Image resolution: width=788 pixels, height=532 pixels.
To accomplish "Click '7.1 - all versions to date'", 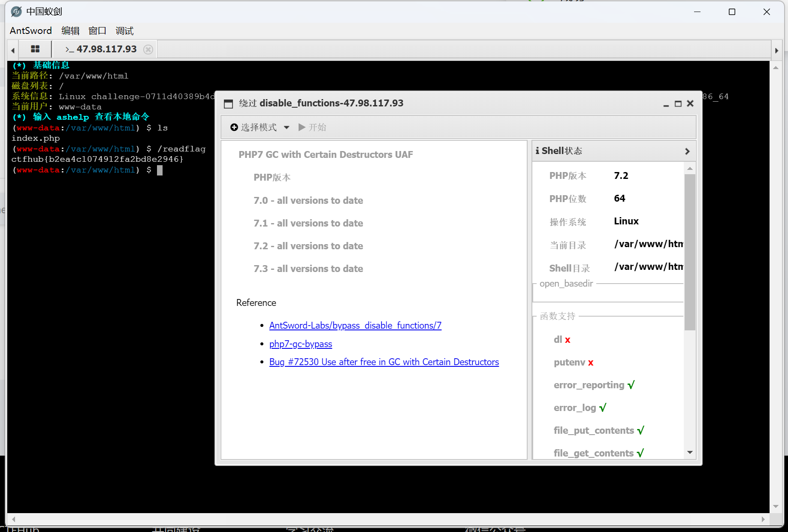I will tap(308, 223).
